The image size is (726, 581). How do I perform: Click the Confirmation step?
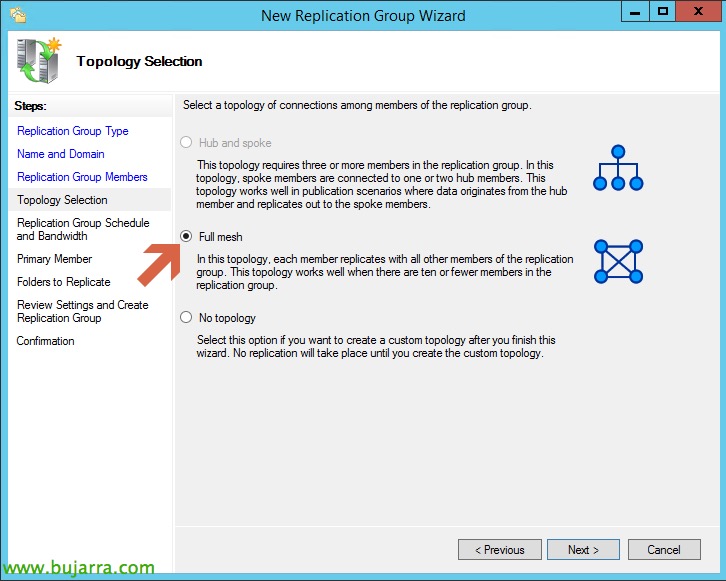[x=45, y=341]
